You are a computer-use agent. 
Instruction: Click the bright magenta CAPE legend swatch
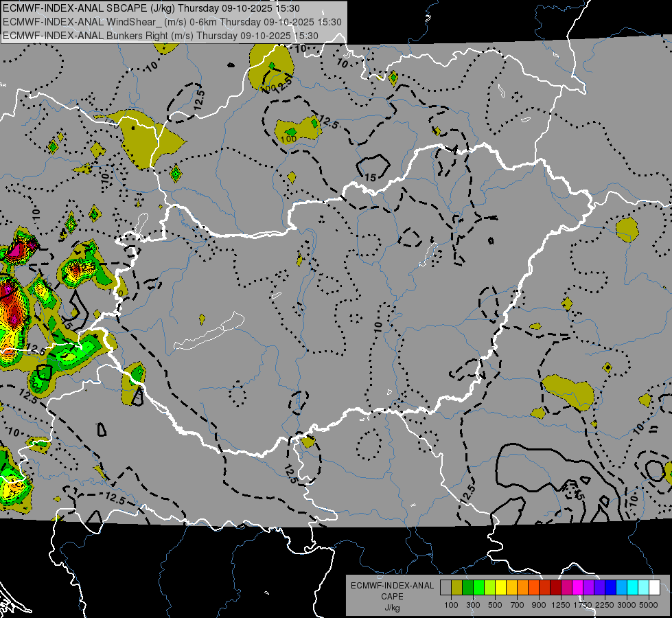[578, 588]
